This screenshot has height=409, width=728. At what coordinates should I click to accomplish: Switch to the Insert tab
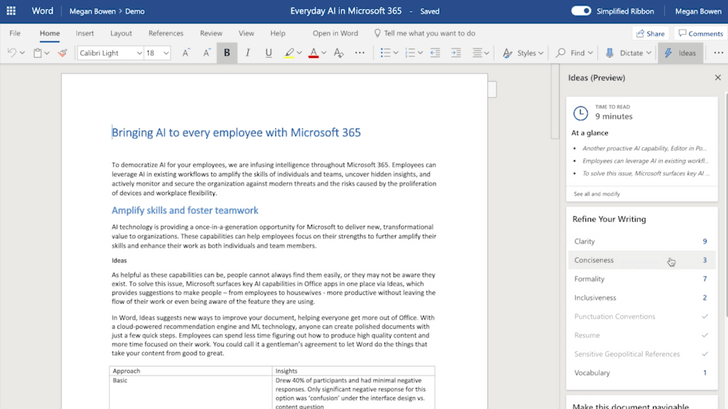point(84,33)
